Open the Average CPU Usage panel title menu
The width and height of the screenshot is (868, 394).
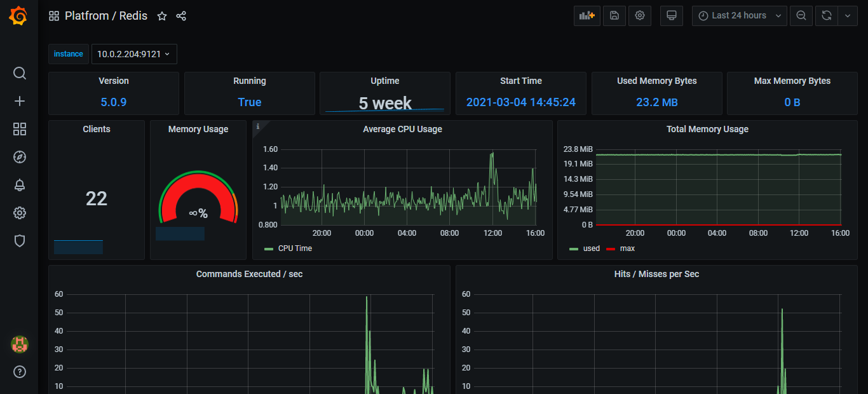402,129
